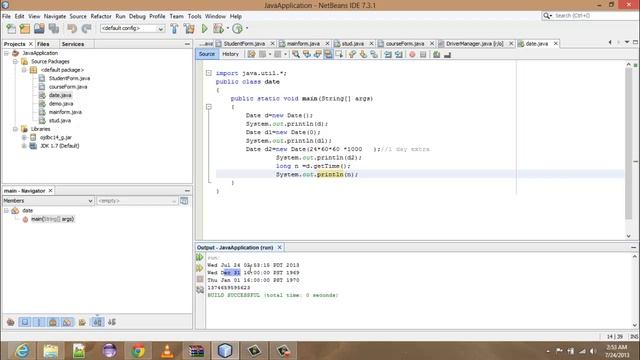640x360 pixels.
Task: Click the Find Selection magnifier in editor toolbar
Action: (296, 54)
